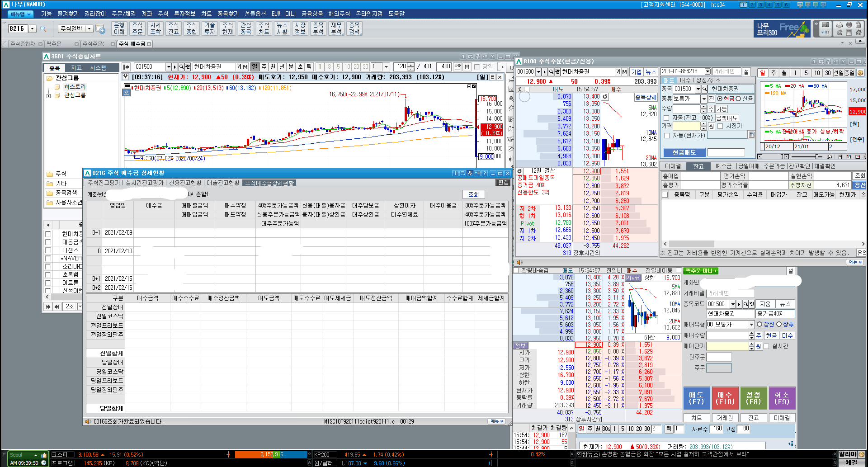Image resolution: width=868 pixels, height=467 pixels.
Task: Select the 장후 radio button
Action: tap(779, 324)
